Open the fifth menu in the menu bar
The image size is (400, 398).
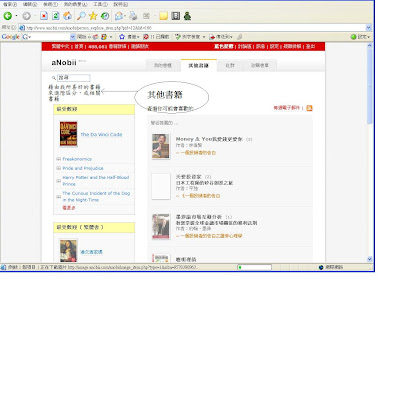click(100, 5)
